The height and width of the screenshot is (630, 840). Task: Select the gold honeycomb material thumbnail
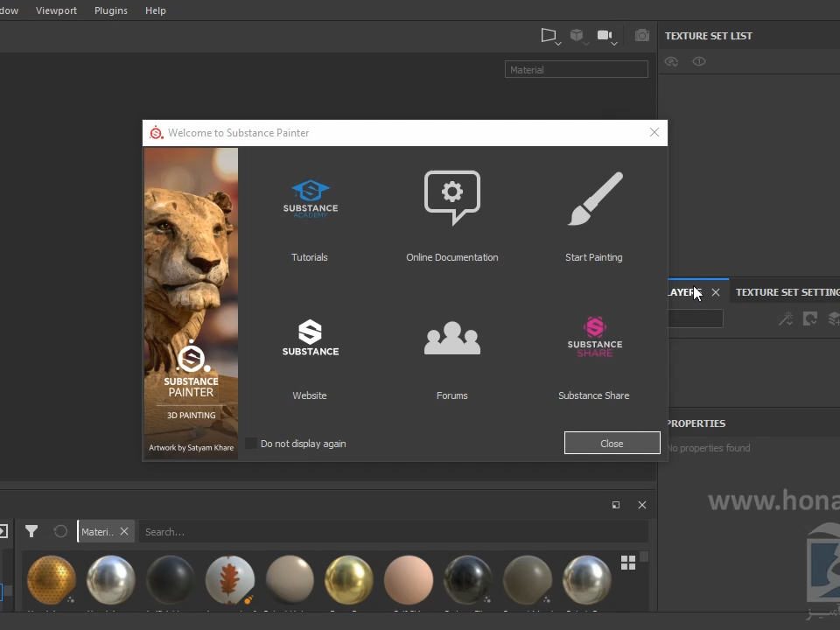click(52, 579)
